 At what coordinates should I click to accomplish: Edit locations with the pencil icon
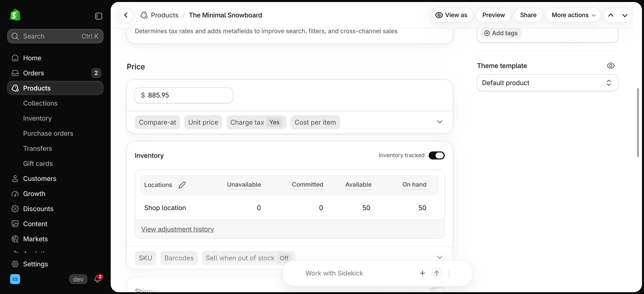182,185
